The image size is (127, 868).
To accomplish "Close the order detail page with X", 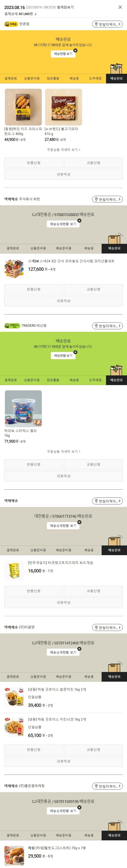I will [x=120, y=7].
